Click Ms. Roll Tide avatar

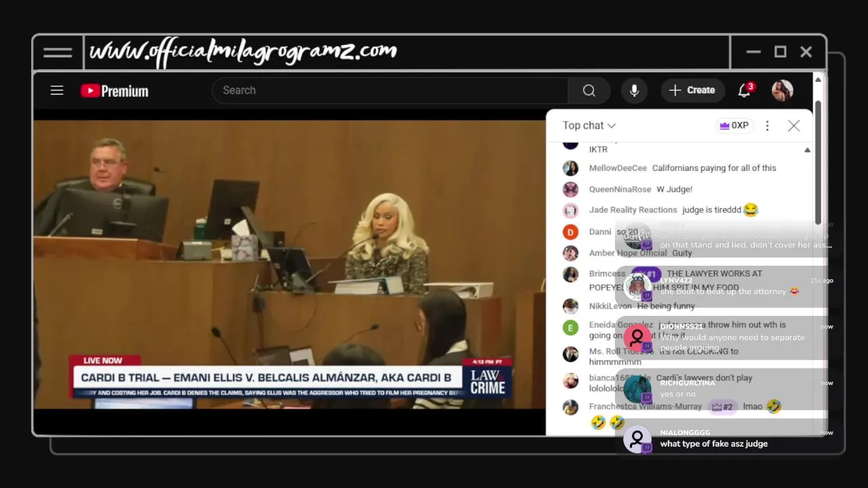(570, 354)
